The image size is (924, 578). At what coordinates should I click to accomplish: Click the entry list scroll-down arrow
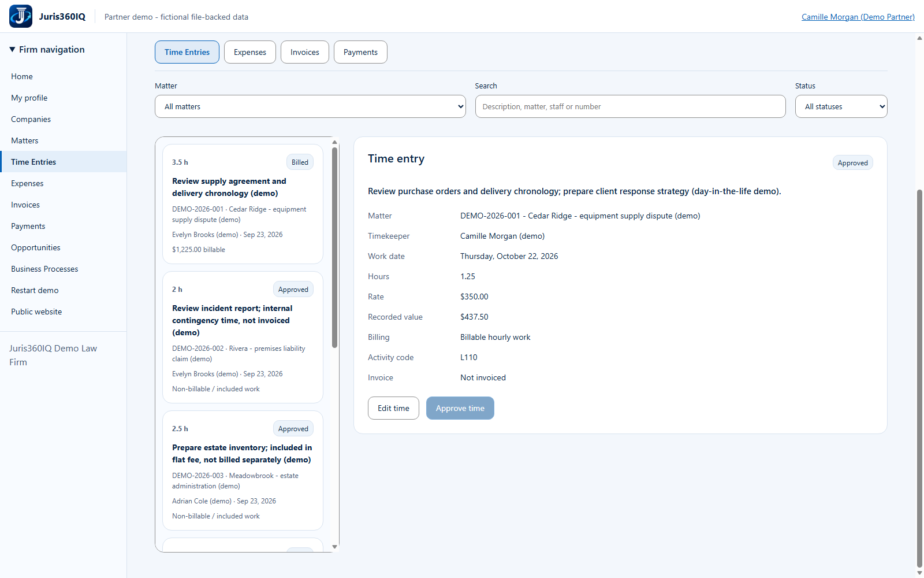[334, 547]
